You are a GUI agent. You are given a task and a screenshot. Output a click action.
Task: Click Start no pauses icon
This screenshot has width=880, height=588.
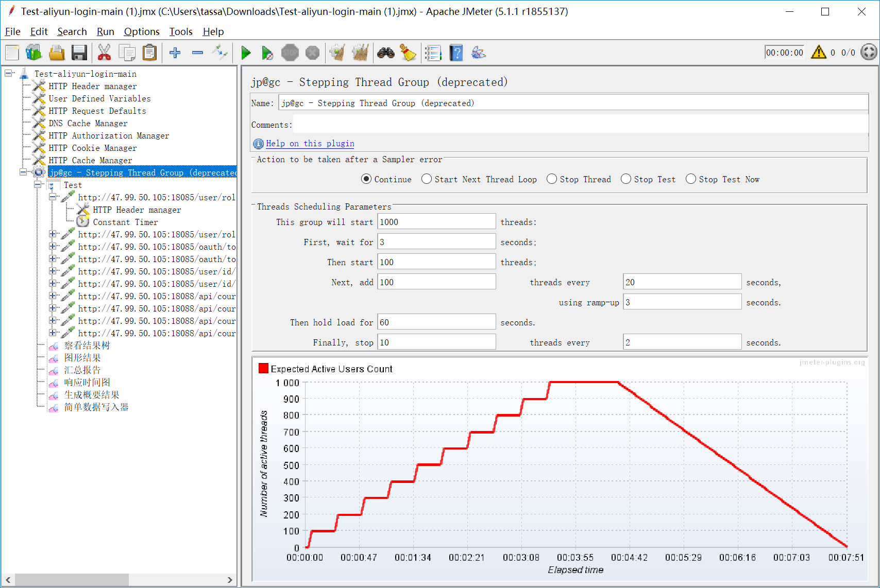coord(267,53)
